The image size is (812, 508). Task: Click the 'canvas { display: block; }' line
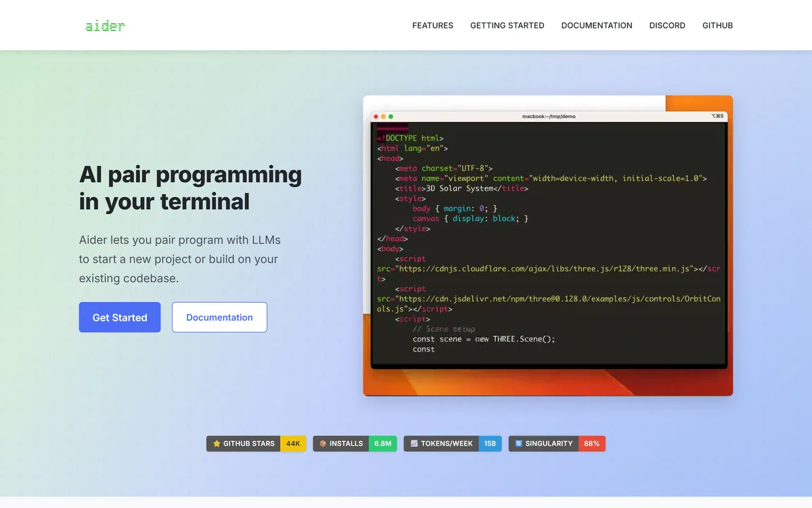[470, 218]
